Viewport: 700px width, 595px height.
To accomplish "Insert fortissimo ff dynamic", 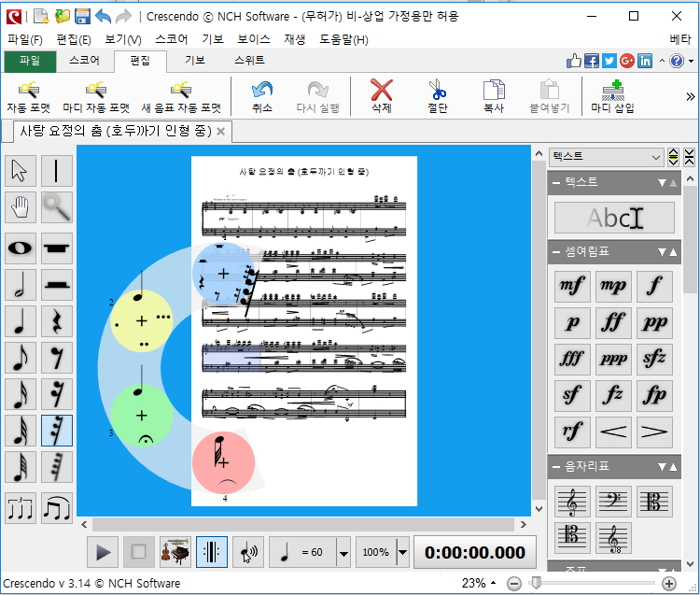I will point(613,323).
